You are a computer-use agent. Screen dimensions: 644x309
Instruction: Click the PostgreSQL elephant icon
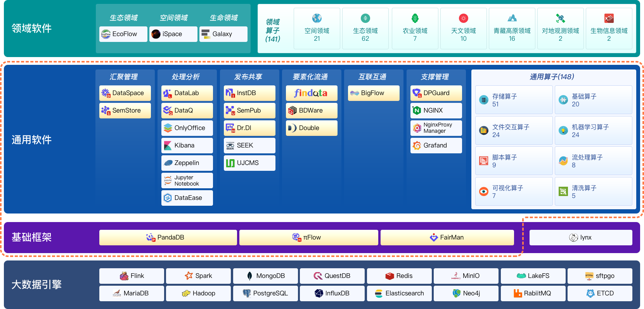coord(247,293)
